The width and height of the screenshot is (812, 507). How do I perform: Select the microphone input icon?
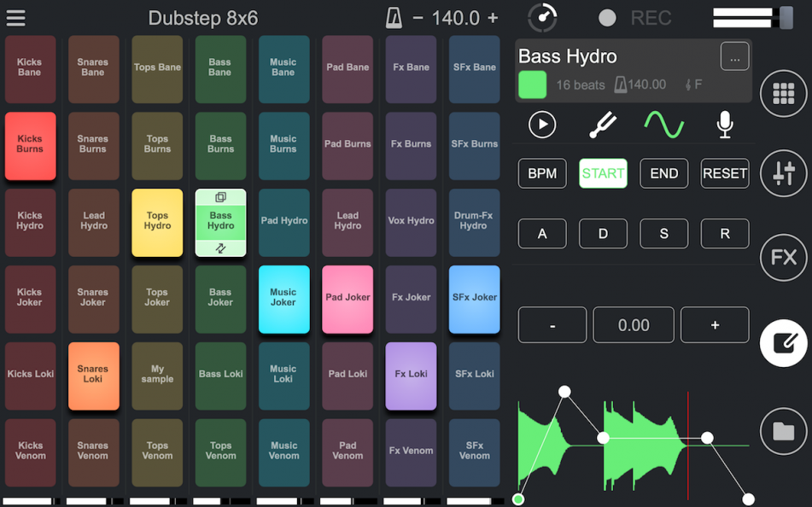pyautogui.click(x=724, y=124)
